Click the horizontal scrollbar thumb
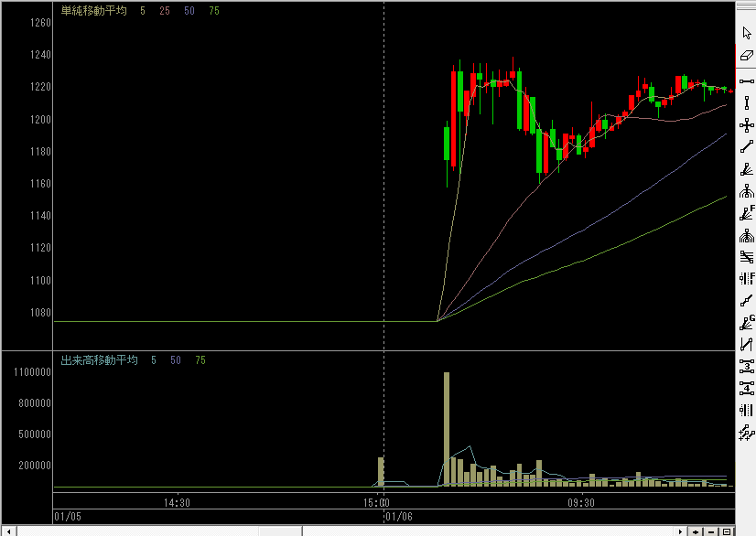756x536 pixels. 281,531
